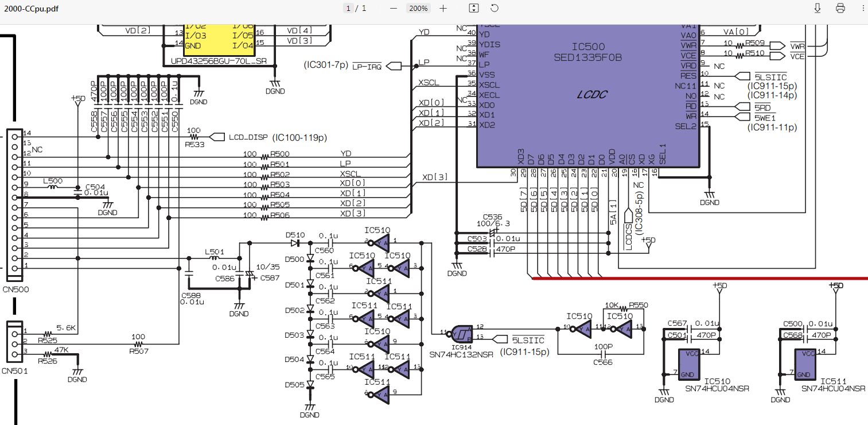Click capacitor label C563
The image size is (868, 425).
tap(324, 326)
